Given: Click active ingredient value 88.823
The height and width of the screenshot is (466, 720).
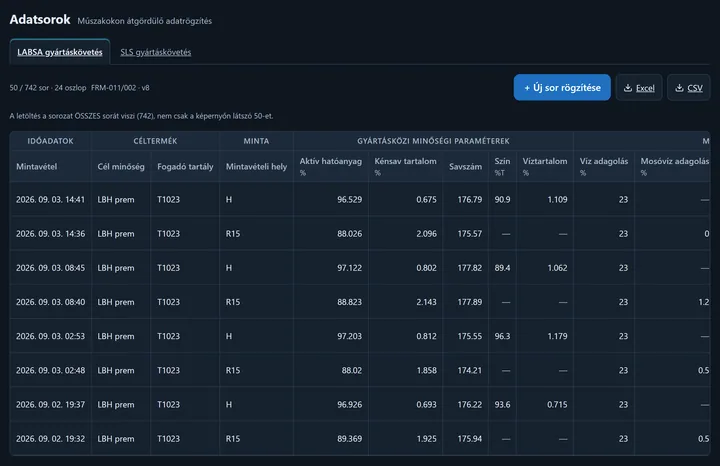Looking at the screenshot, I should point(349,302).
